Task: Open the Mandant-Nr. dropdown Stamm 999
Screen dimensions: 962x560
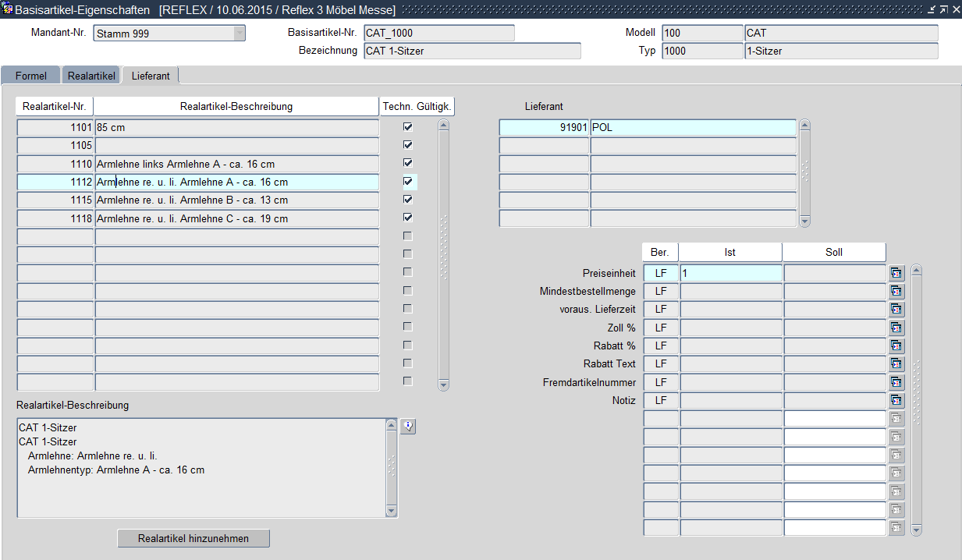Action: pos(239,34)
